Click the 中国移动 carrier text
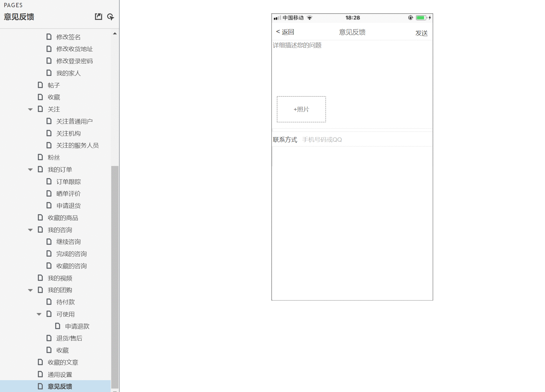Image resolution: width=545 pixels, height=392 pixels. tap(293, 18)
